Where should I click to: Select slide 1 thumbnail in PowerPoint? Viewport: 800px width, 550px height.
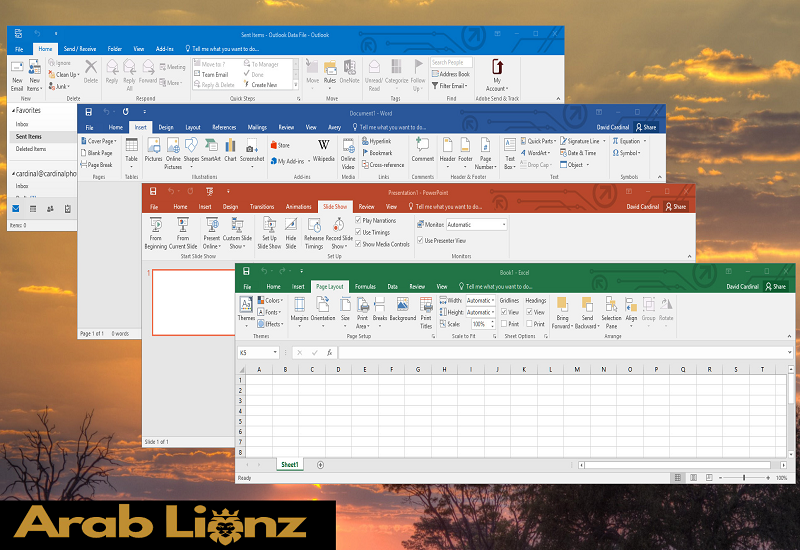tap(193, 302)
